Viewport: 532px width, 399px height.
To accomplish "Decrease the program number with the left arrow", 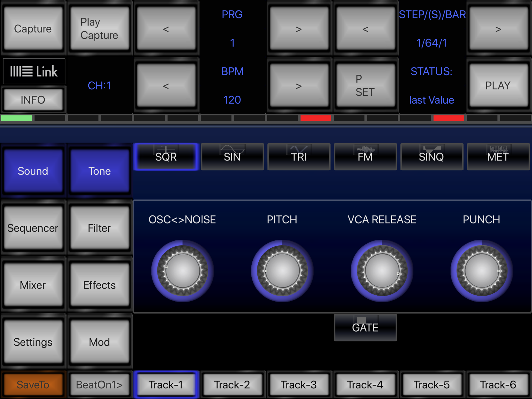I will (x=166, y=29).
